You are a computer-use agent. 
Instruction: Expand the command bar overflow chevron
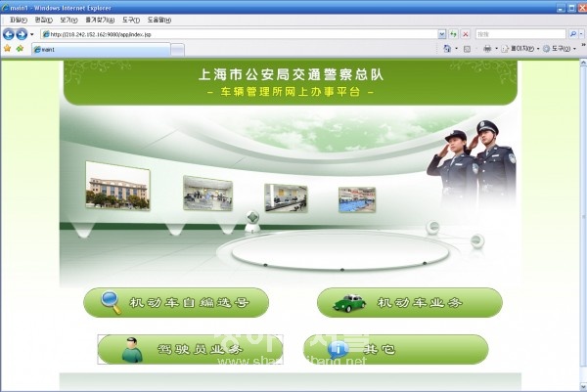(x=583, y=45)
